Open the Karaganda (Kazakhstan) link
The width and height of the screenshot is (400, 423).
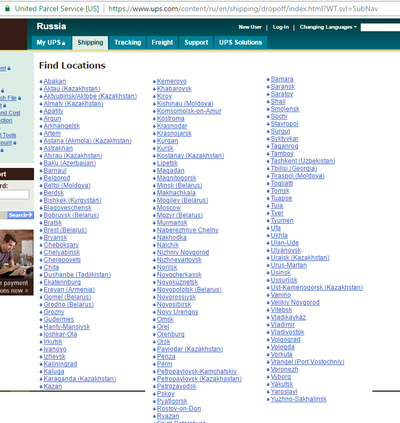[80, 379]
